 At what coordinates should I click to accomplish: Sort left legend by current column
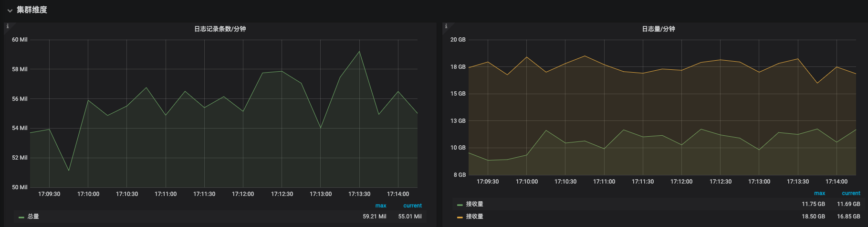tap(412, 205)
